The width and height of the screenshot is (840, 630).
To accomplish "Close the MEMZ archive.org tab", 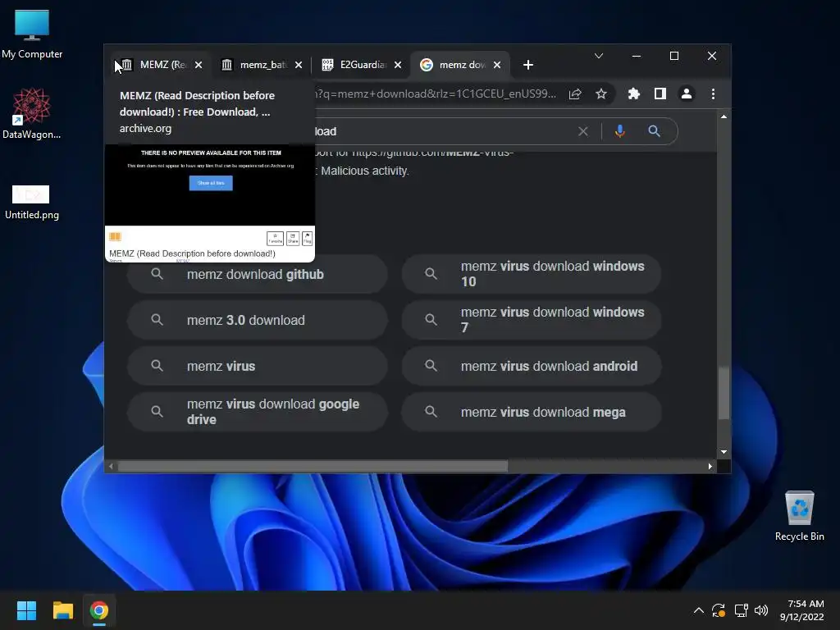I will [x=199, y=65].
